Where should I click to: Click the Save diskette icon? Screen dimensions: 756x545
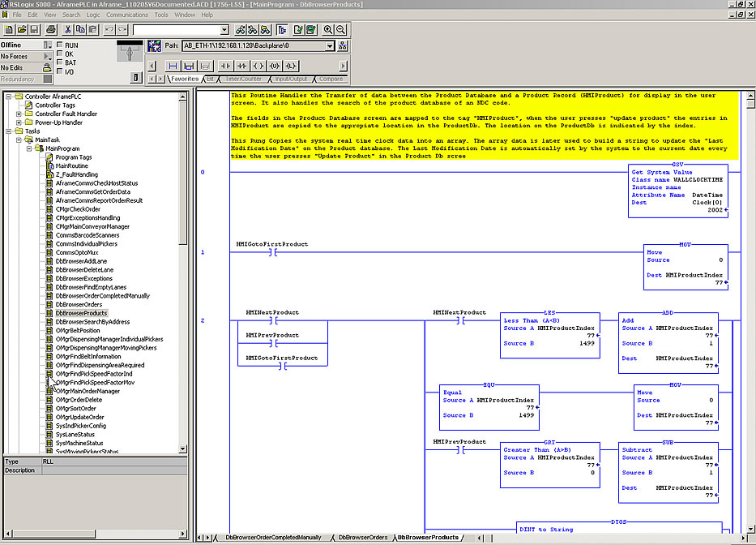click(34, 30)
